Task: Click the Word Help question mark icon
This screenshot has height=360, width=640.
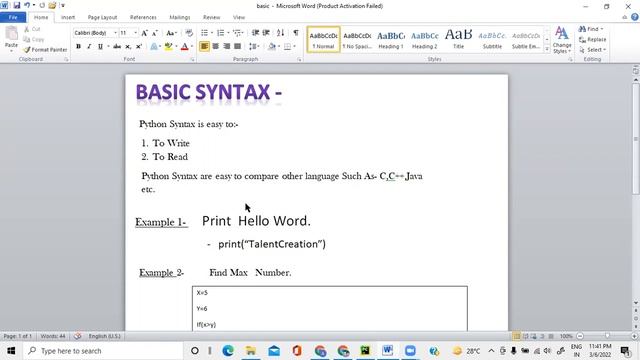Action: pos(635,17)
